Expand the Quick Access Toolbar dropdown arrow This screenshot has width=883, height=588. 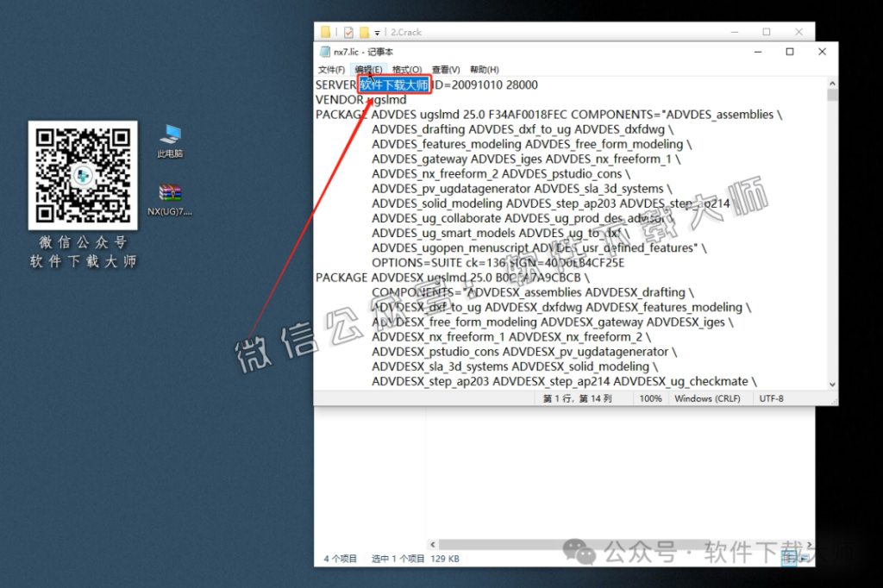coord(378,33)
